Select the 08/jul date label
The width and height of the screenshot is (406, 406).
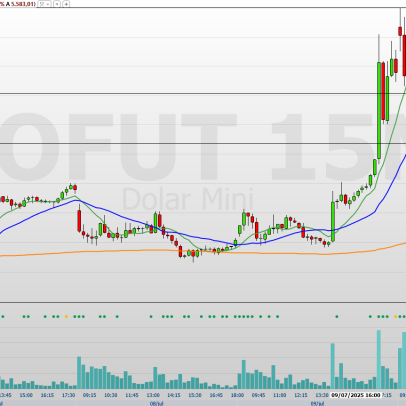(x=157, y=403)
